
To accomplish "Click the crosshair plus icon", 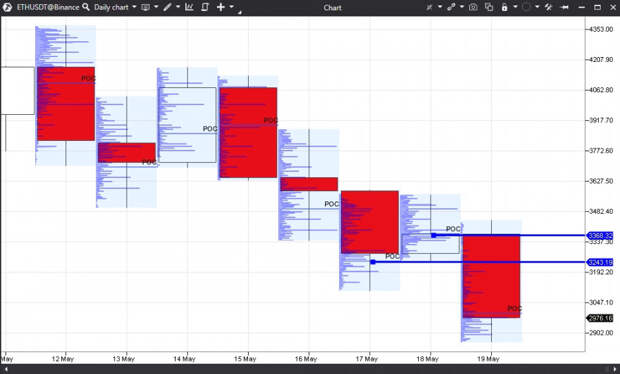I will point(221,7).
